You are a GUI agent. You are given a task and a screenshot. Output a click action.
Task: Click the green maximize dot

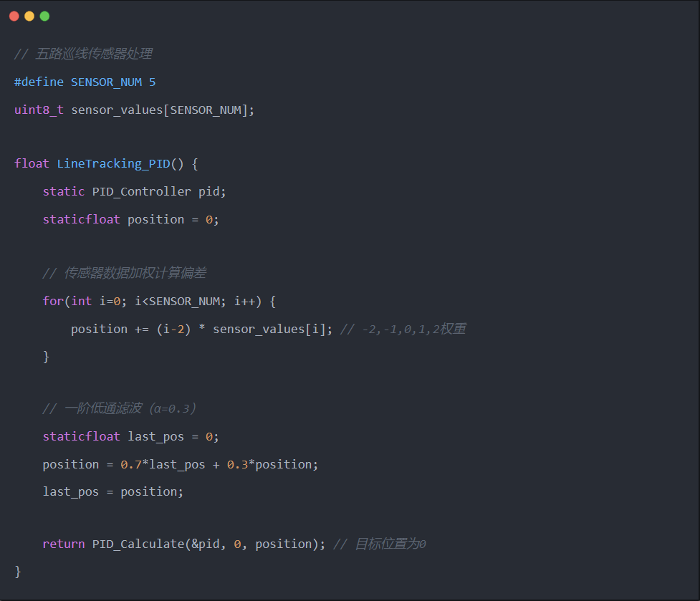(44, 16)
